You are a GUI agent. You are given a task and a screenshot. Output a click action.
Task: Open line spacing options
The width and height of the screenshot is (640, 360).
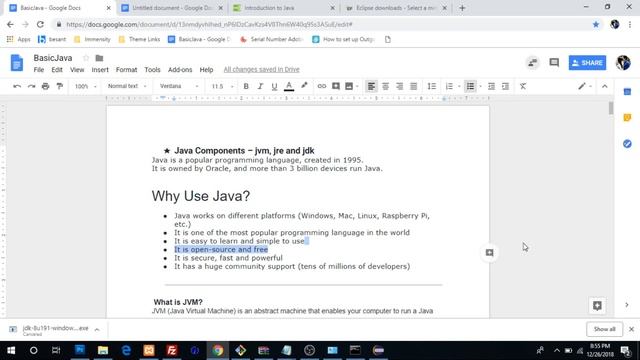coord(431,86)
